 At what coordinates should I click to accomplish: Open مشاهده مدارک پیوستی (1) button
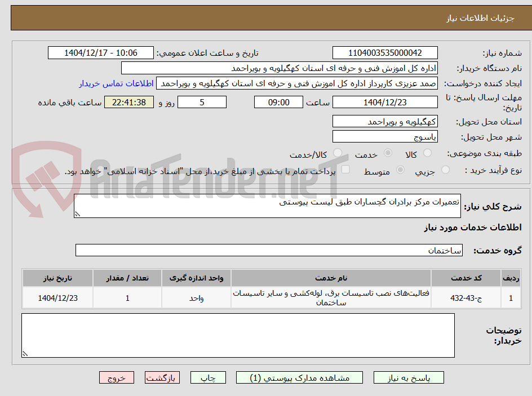pyautogui.click(x=299, y=377)
